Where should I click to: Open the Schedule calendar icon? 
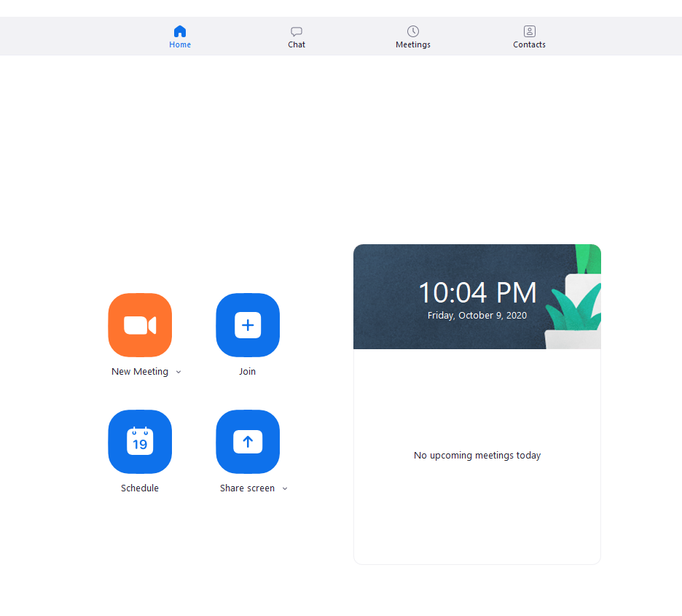pos(140,442)
